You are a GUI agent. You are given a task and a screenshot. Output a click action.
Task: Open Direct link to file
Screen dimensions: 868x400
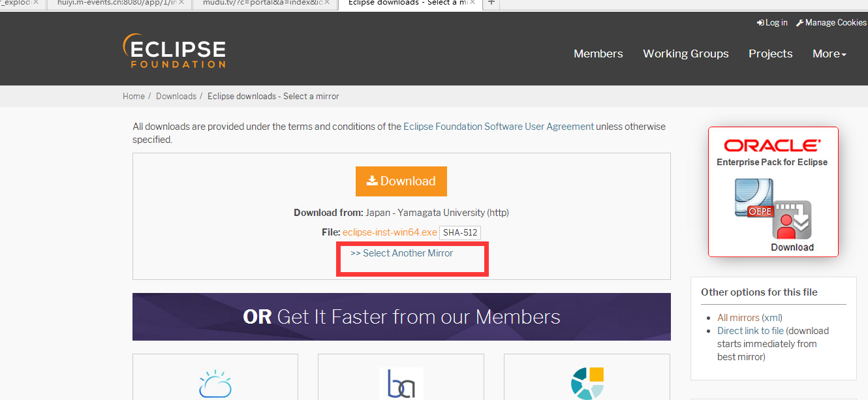coord(751,331)
